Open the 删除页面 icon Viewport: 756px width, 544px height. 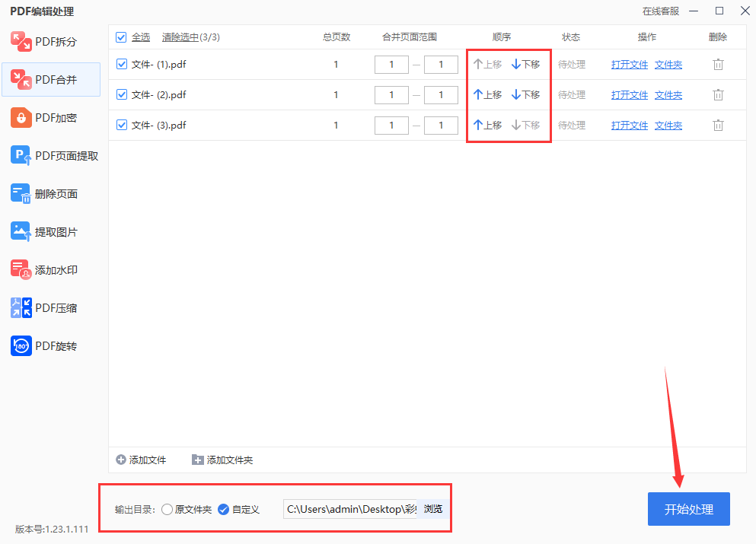(21, 194)
